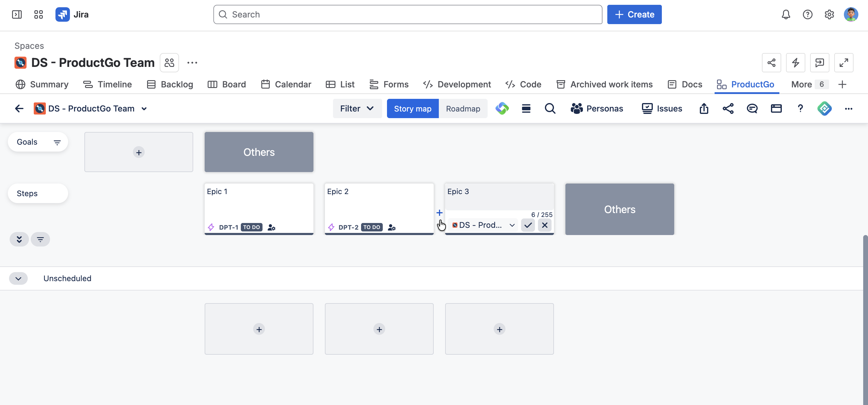Select the Story map view toggle

(412, 108)
